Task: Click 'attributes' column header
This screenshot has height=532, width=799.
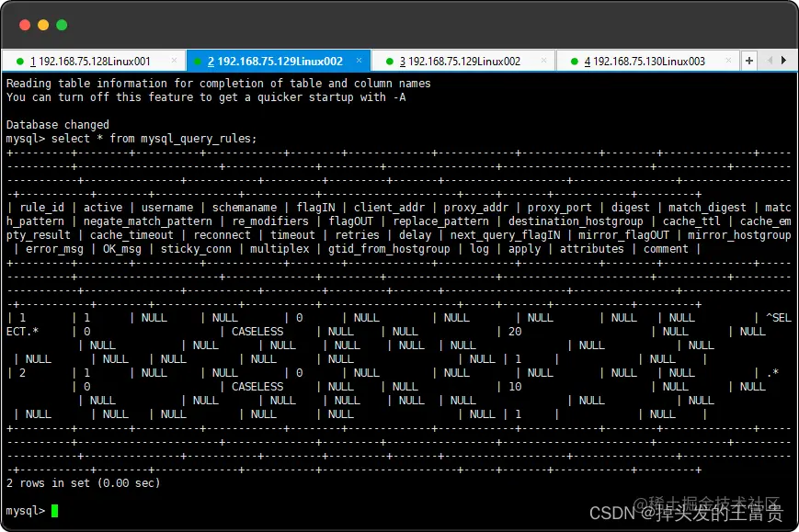Action: point(591,248)
